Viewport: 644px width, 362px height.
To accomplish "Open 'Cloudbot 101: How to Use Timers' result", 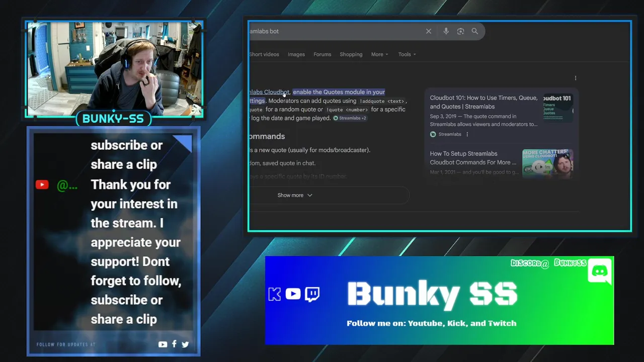I will tap(484, 102).
